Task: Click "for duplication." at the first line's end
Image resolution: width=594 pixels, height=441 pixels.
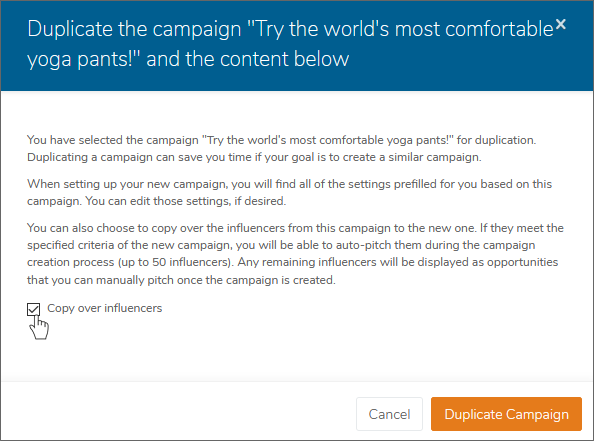Action: [496, 140]
